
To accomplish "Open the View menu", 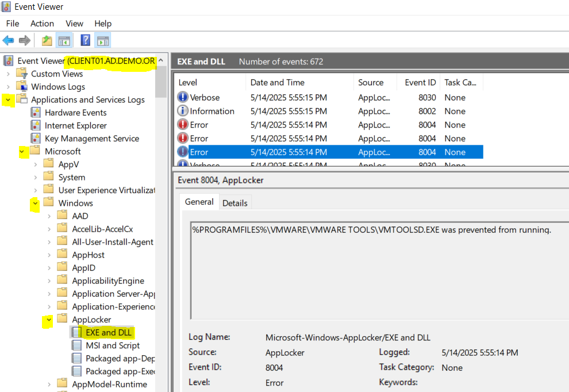I will [74, 24].
